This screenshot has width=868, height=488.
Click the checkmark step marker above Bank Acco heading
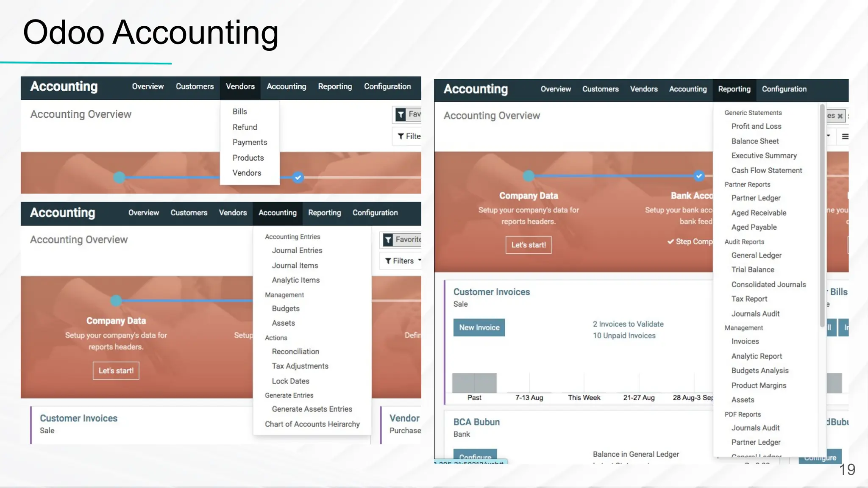click(x=699, y=175)
